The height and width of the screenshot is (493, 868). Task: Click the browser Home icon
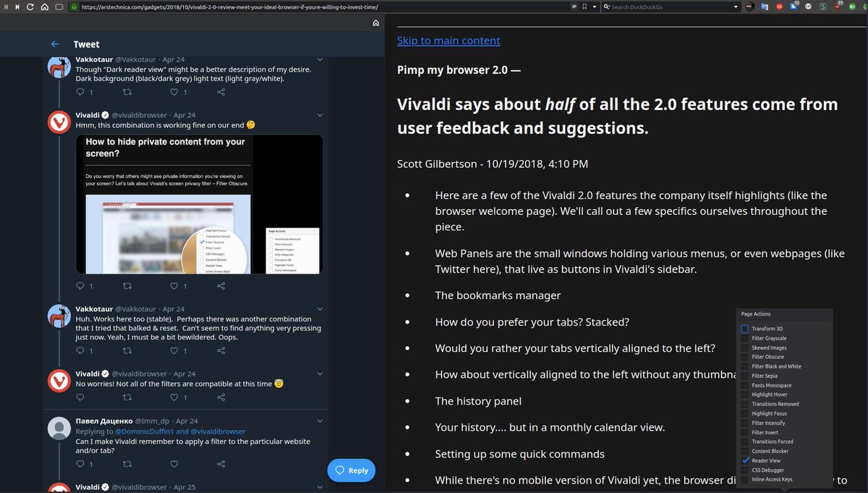[45, 7]
